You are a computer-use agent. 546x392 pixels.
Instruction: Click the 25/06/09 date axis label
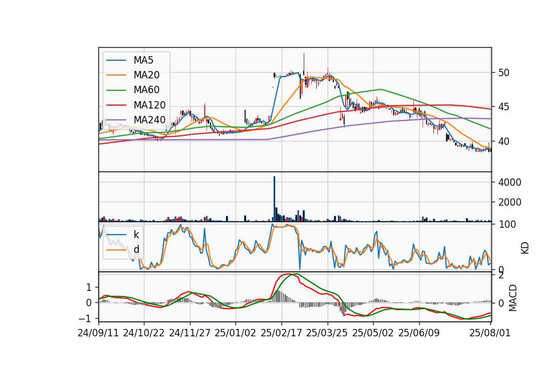(419, 333)
